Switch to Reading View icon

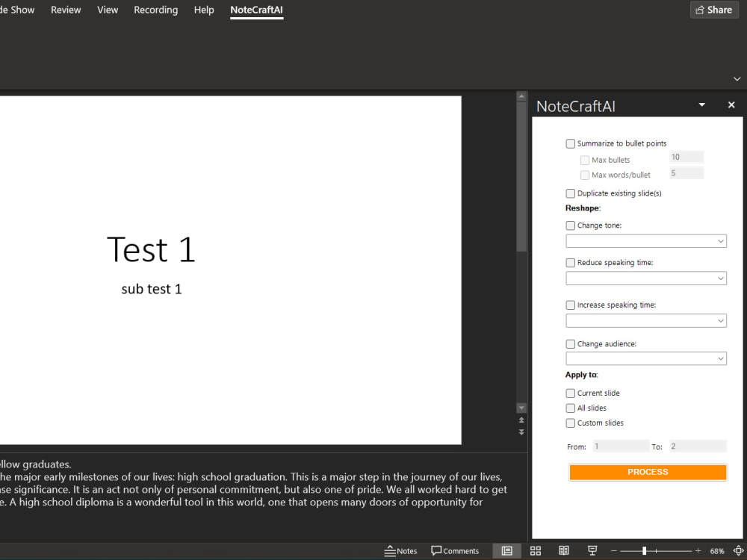tap(563, 551)
